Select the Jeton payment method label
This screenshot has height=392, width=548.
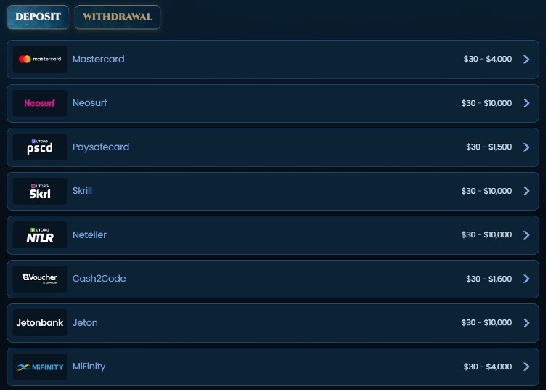85,322
